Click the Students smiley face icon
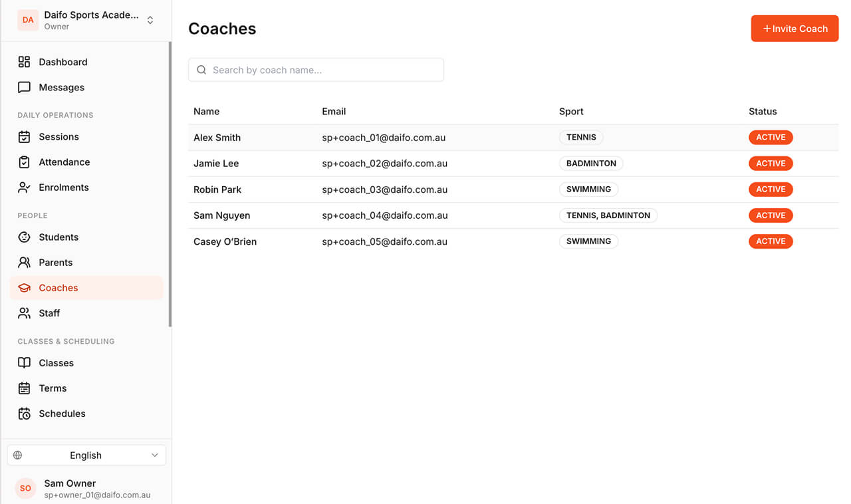 24,237
